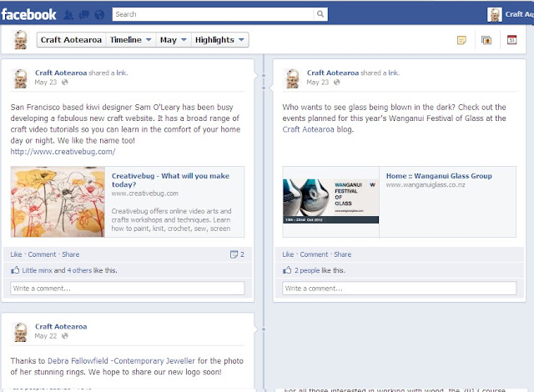
Task: Click Craft Aotearoa name in header
Action: (519, 14)
